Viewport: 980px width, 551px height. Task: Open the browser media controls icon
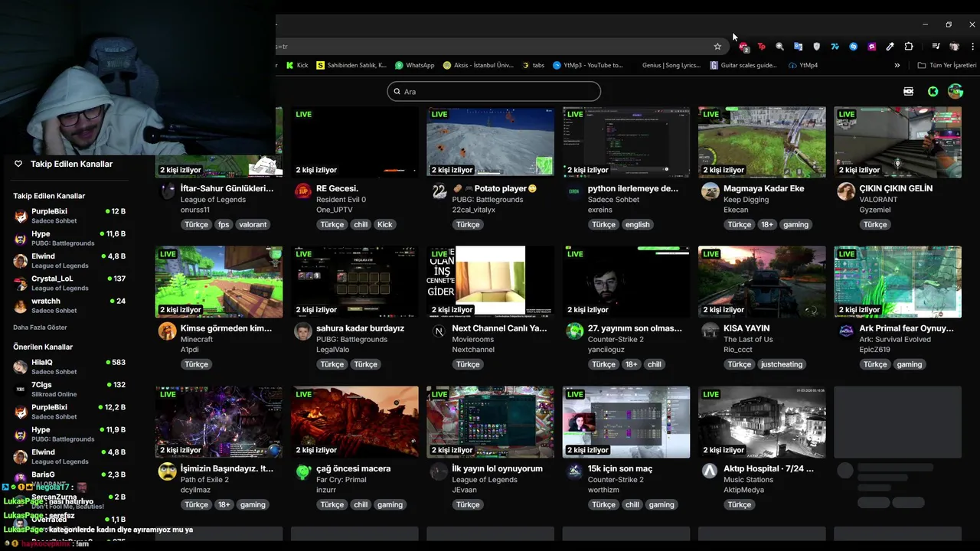936,47
